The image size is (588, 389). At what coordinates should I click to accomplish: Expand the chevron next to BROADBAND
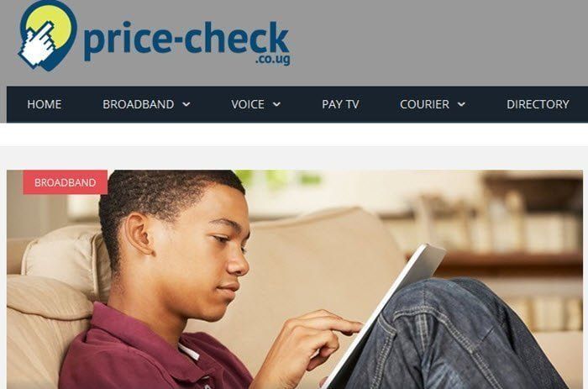pyautogui.click(x=186, y=104)
